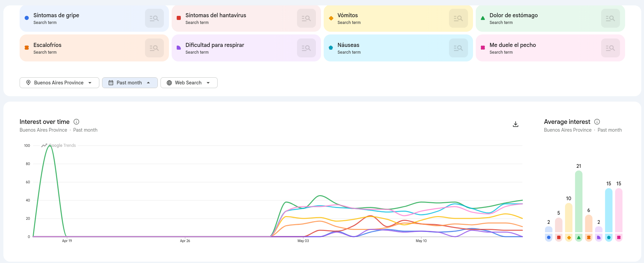
Task: Select the Vómitos search term label
Action: tap(348, 15)
